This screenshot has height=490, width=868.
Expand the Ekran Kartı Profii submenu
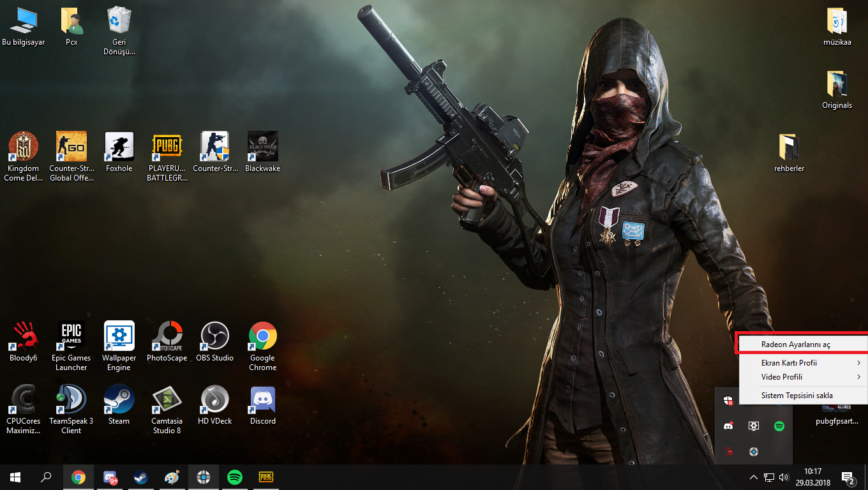pos(803,363)
